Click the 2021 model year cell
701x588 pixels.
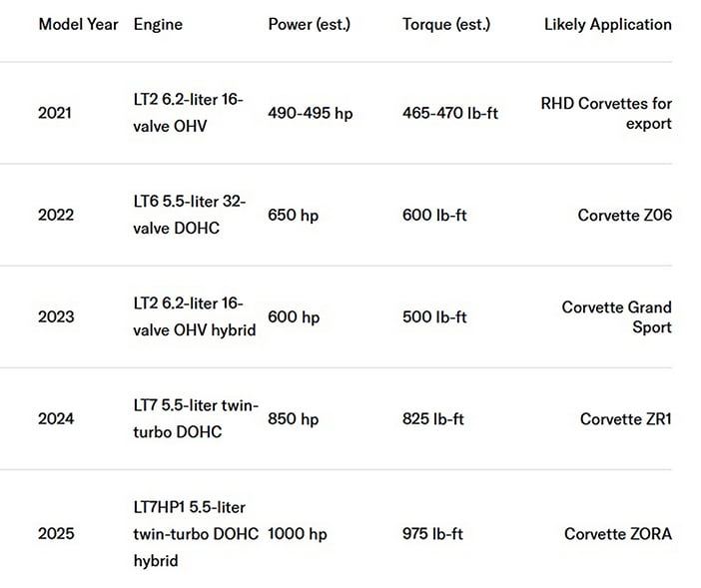(55, 113)
